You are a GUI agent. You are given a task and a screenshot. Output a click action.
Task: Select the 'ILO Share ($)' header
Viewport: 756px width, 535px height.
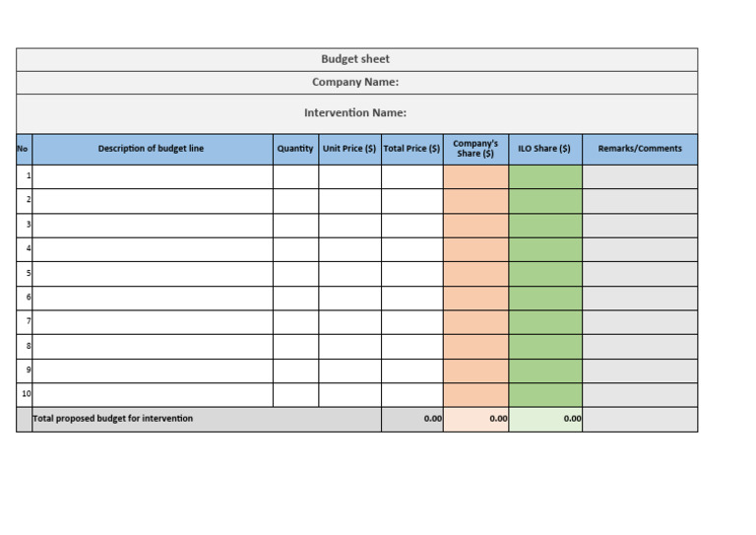(545, 149)
